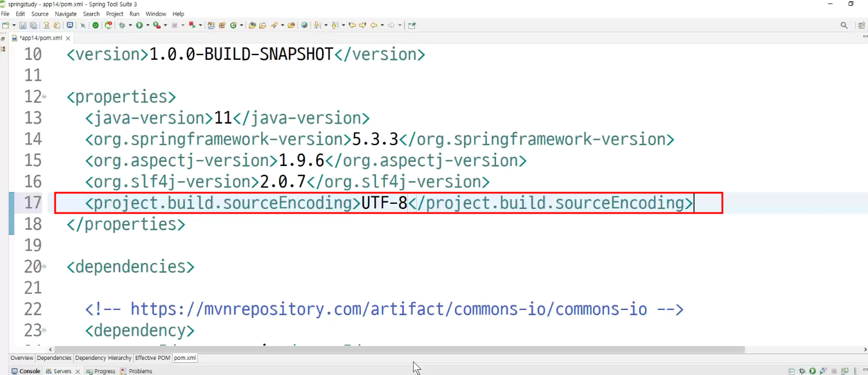Image resolution: width=868 pixels, height=375 pixels.
Task: Open the Search menu
Action: click(x=91, y=14)
